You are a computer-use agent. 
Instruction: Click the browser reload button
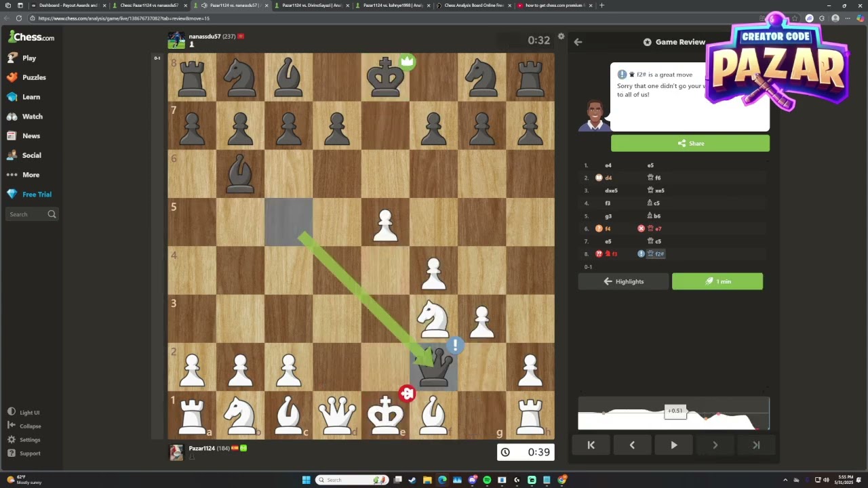click(18, 18)
